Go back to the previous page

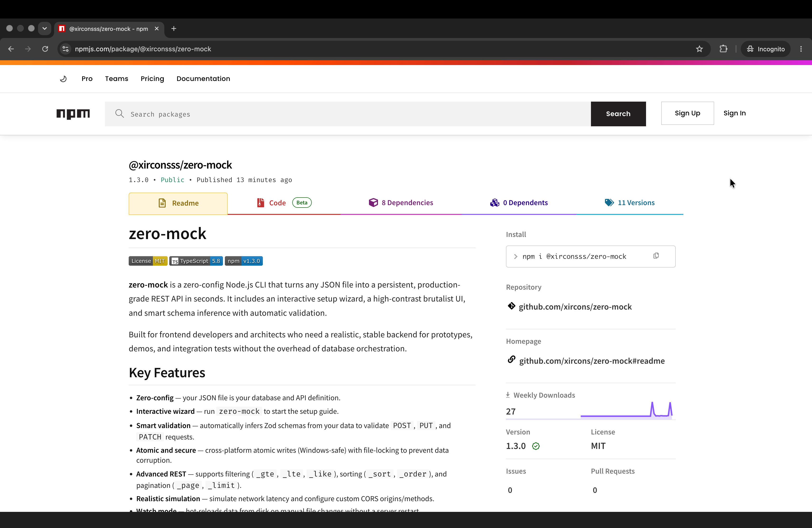coord(11,49)
